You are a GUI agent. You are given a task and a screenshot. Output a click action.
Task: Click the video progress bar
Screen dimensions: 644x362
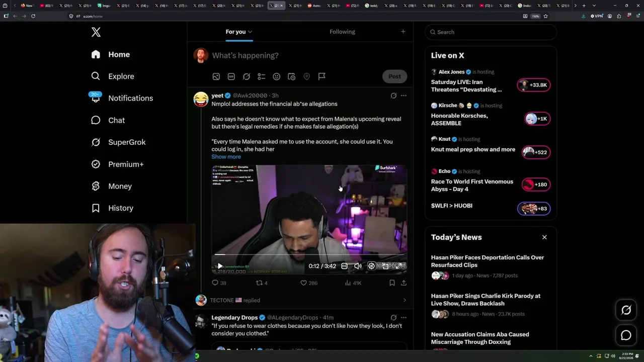click(309, 255)
